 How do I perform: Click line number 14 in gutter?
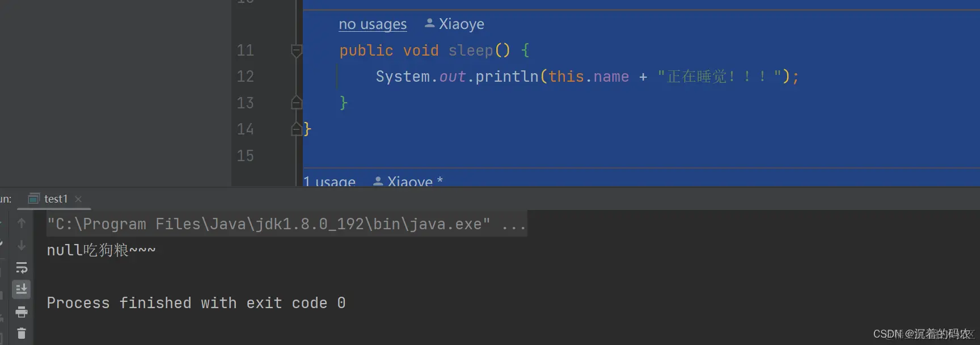tap(245, 129)
